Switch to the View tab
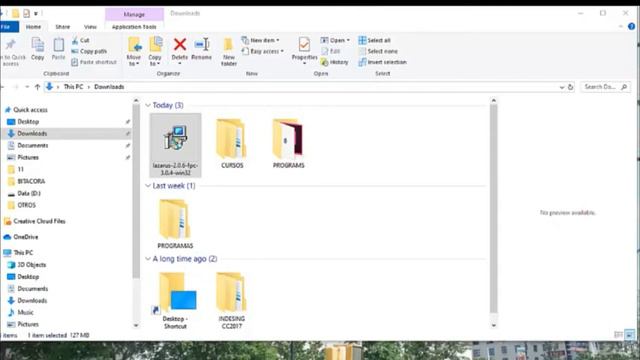 click(90, 27)
